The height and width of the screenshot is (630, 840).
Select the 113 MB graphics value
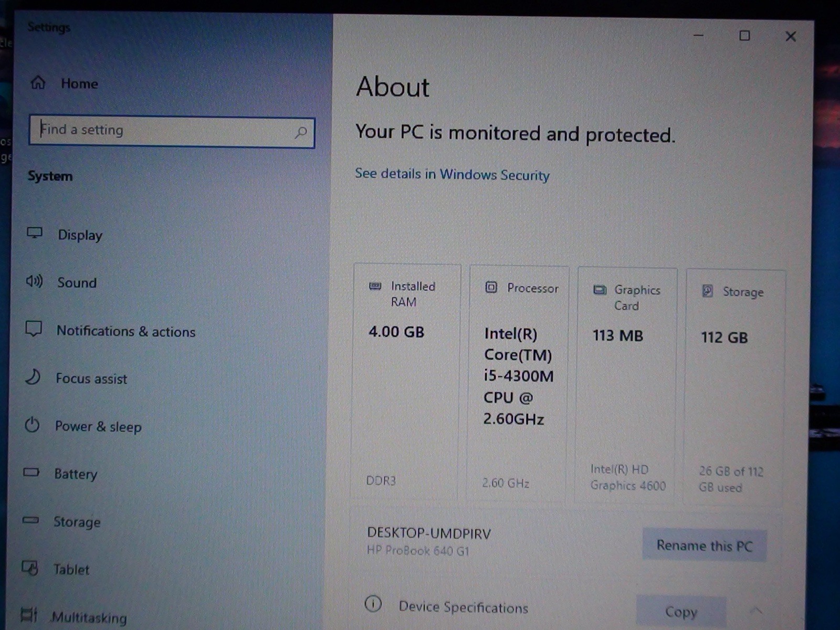point(618,335)
